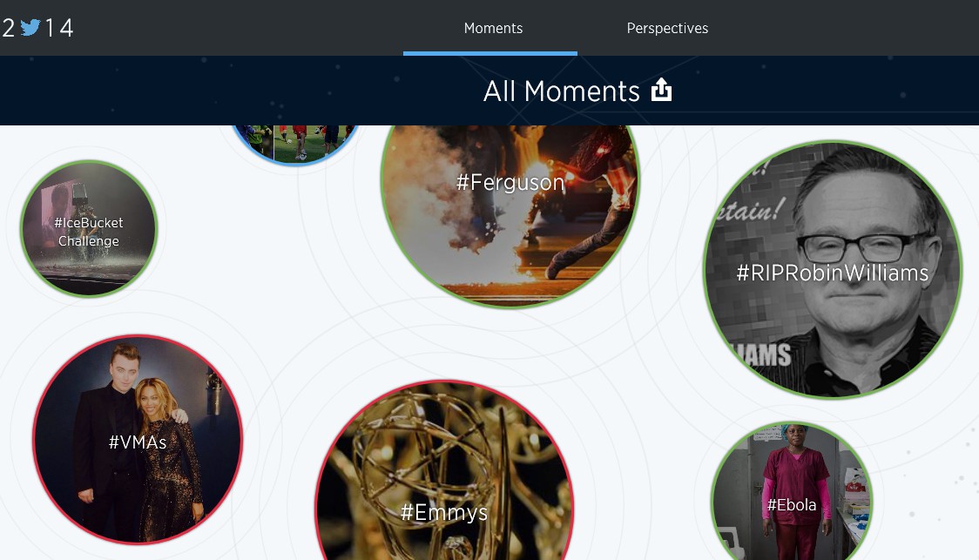Click the #RIPRobinWilliams hashtag text

[833, 273]
